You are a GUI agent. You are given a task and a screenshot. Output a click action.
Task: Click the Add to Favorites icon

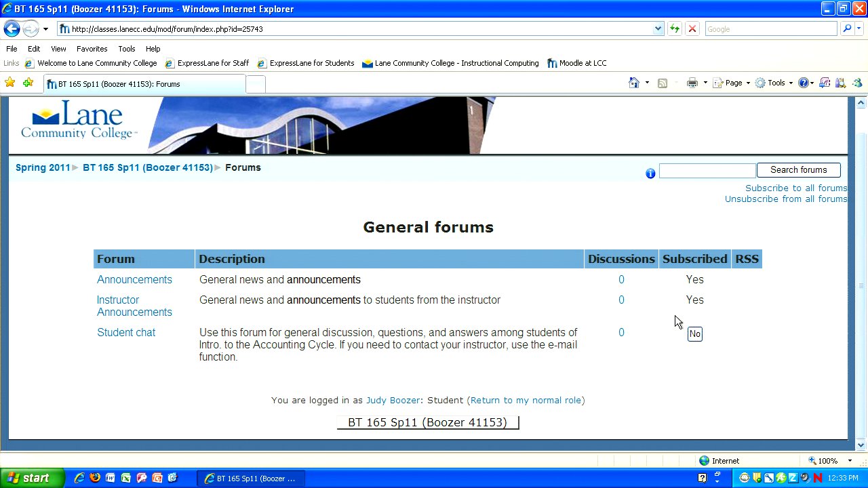point(28,83)
